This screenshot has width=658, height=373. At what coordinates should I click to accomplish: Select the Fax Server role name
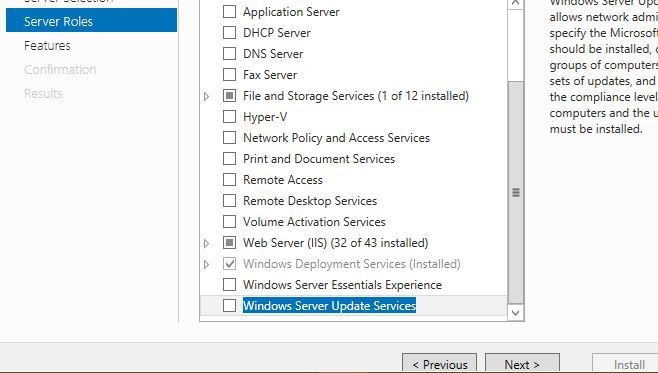coord(270,75)
